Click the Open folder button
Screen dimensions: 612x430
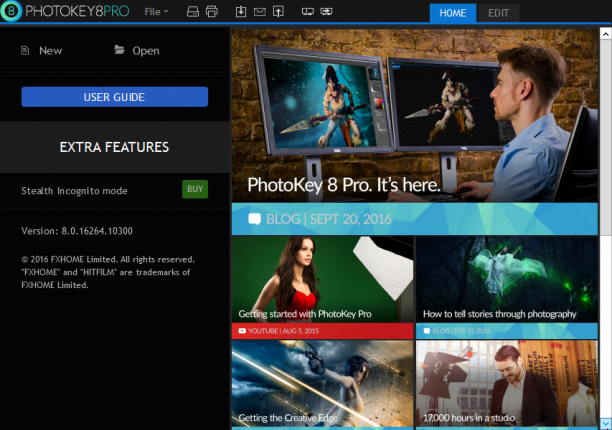coord(137,50)
